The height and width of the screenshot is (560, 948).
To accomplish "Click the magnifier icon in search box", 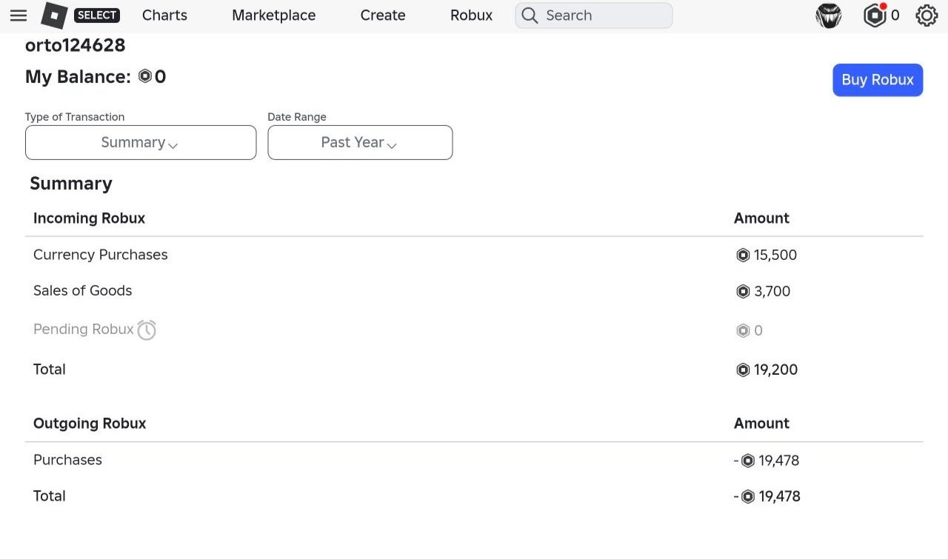I will coord(530,16).
